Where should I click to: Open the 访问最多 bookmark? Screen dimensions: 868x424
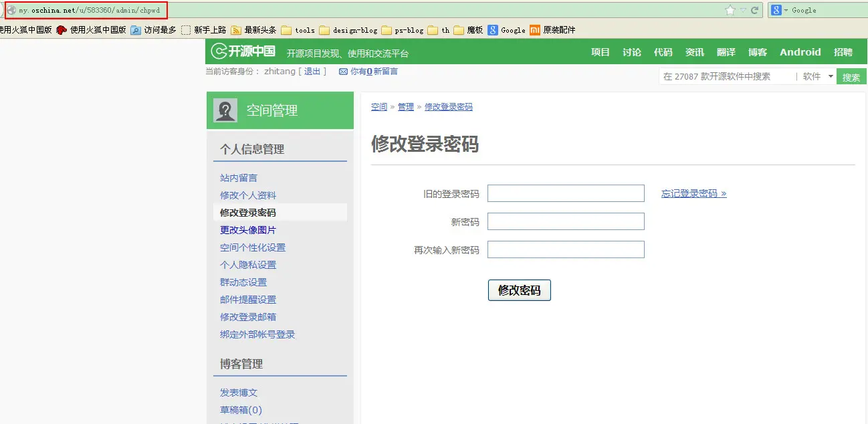click(153, 30)
